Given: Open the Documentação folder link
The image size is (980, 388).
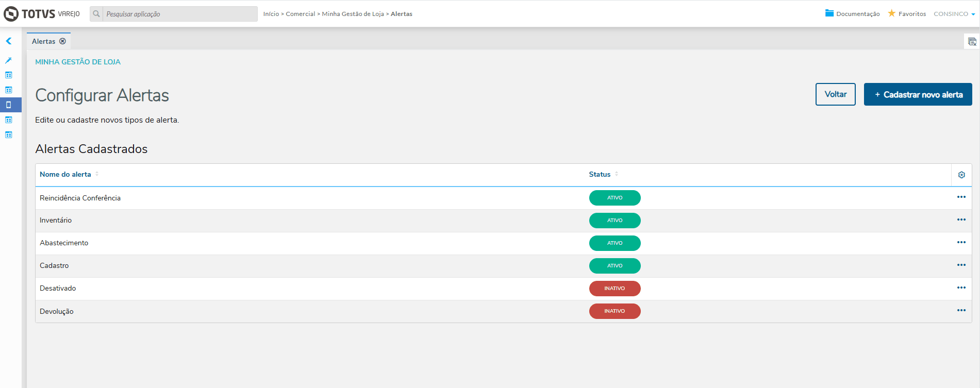Looking at the screenshot, I should (852, 14).
